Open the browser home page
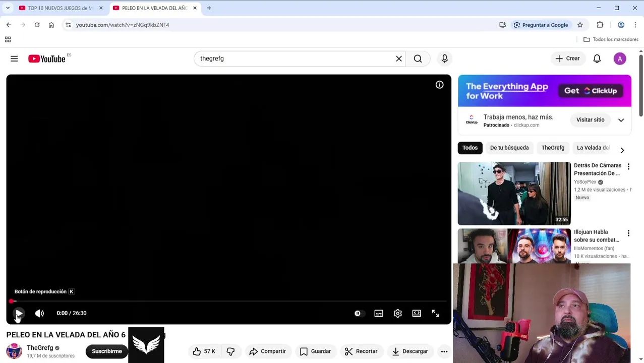The width and height of the screenshot is (644, 363). 51,25
